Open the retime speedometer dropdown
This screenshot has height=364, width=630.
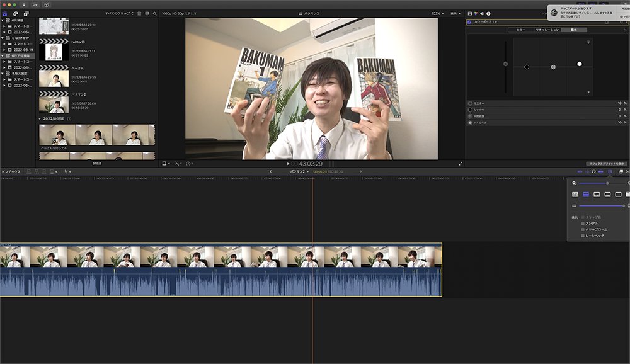pyautogui.click(x=190, y=164)
